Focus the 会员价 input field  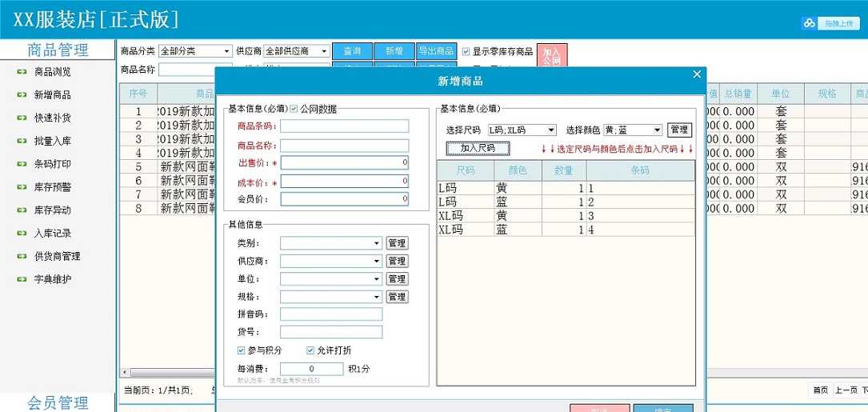pos(344,199)
